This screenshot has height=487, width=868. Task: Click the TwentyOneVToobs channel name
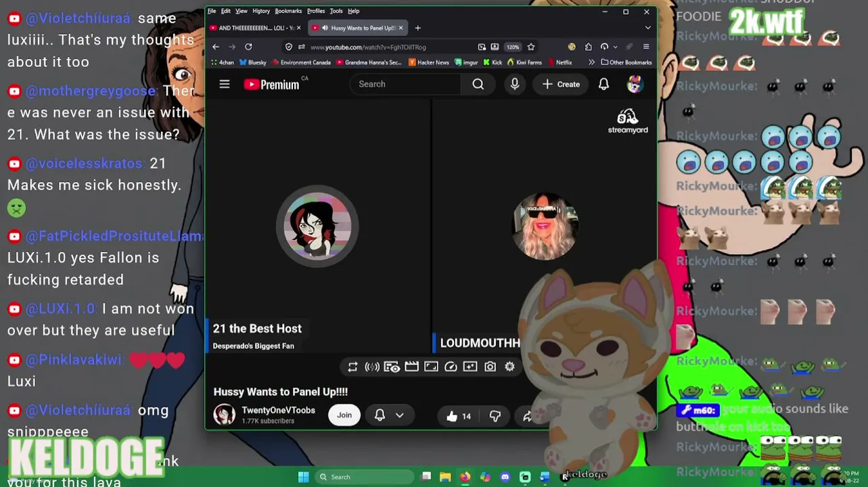click(279, 410)
